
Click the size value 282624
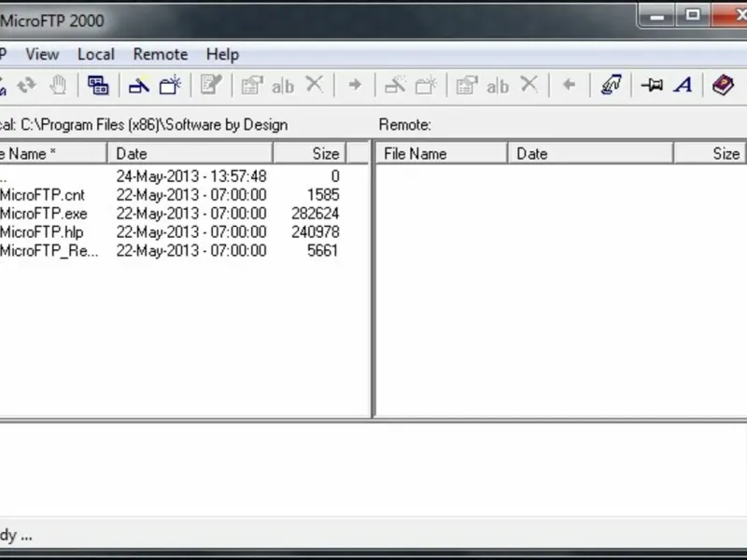[x=316, y=214]
